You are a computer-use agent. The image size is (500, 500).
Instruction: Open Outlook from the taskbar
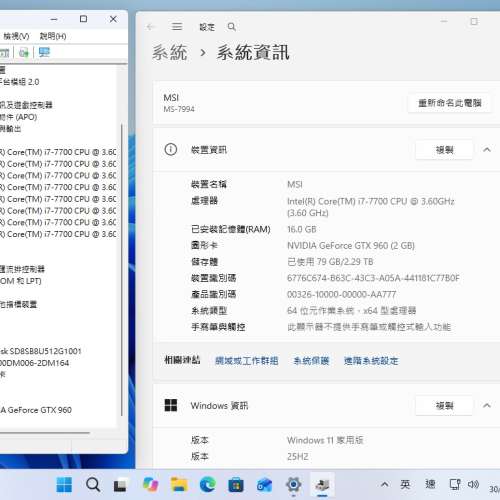click(x=264, y=484)
